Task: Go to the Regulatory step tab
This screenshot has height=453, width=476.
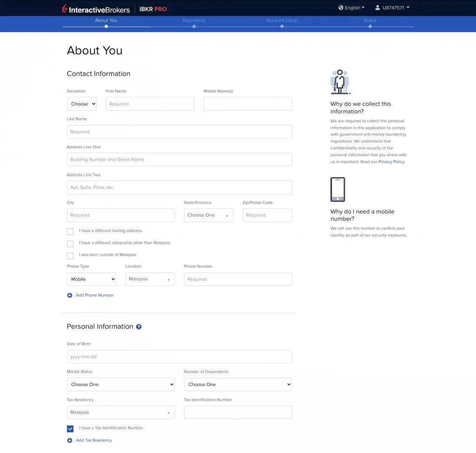Action: pyautogui.click(x=194, y=21)
